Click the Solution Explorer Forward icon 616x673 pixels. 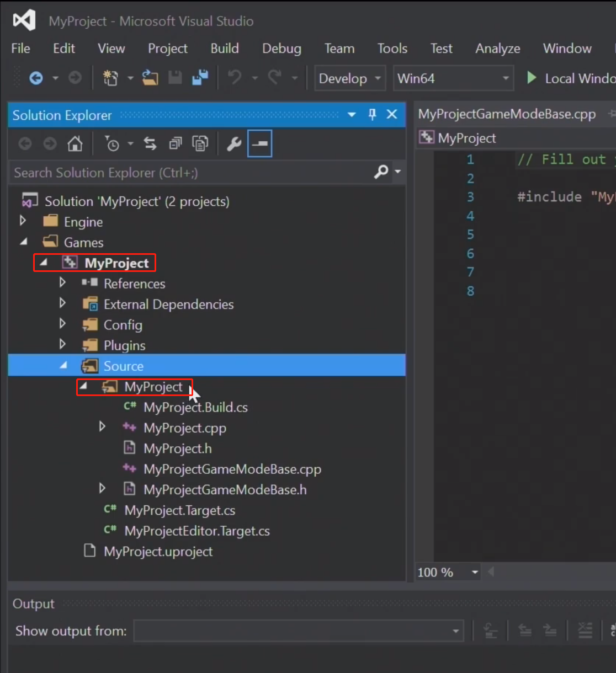[x=50, y=144]
